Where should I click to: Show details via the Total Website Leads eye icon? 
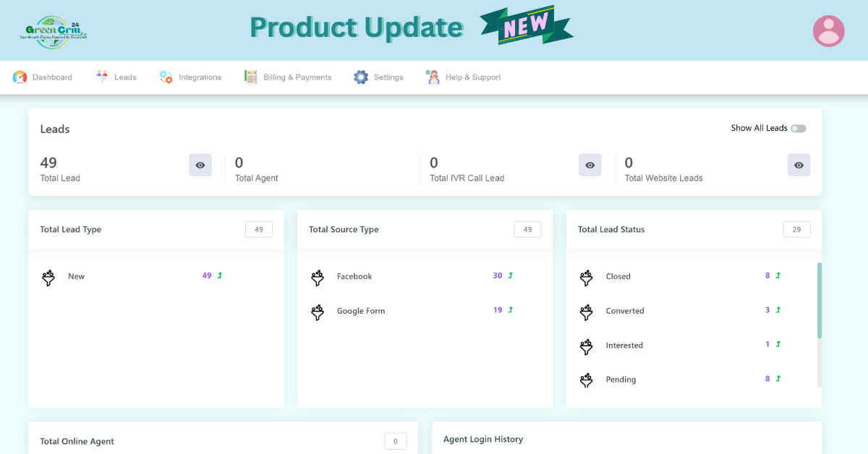pos(799,165)
